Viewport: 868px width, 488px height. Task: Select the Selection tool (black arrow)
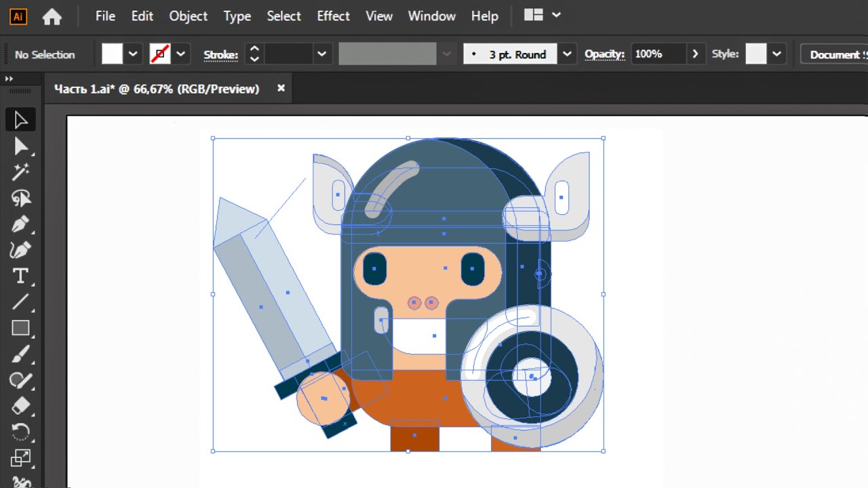click(x=20, y=120)
